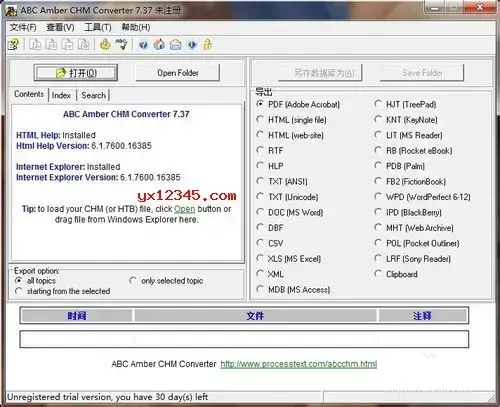500x407 pixels.
Task: Click the ABC spell check toolbar icon
Action: [121, 44]
